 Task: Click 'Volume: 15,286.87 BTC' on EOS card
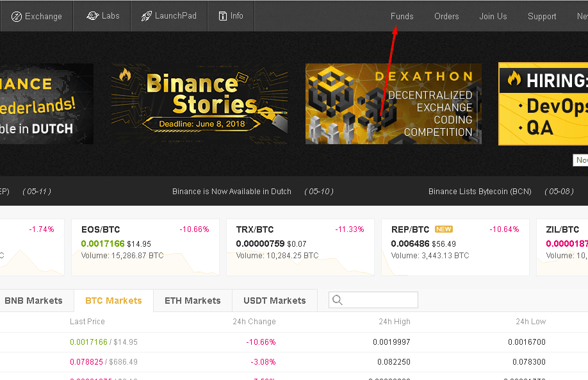[122, 256]
